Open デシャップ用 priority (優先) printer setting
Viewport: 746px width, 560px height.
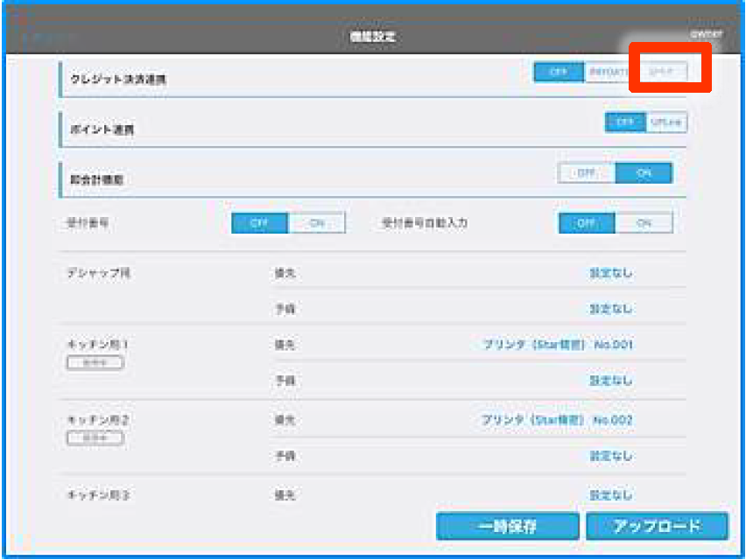click(610, 273)
